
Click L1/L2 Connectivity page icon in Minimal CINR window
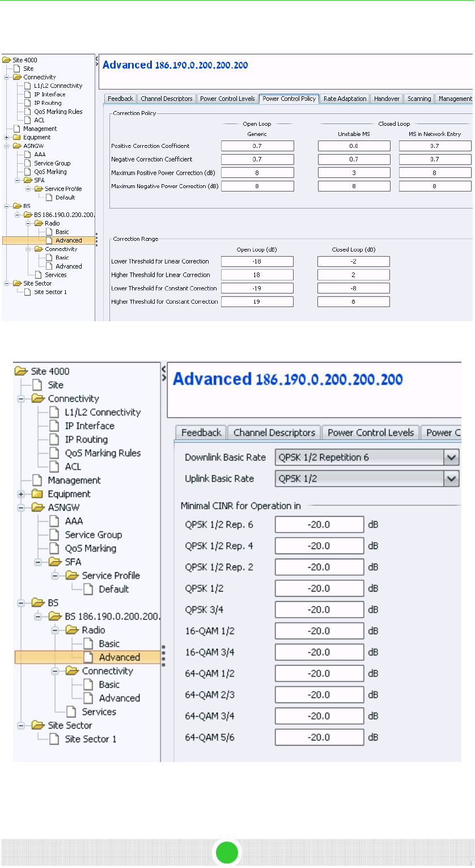pyautogui.click(x=54, y=412)
